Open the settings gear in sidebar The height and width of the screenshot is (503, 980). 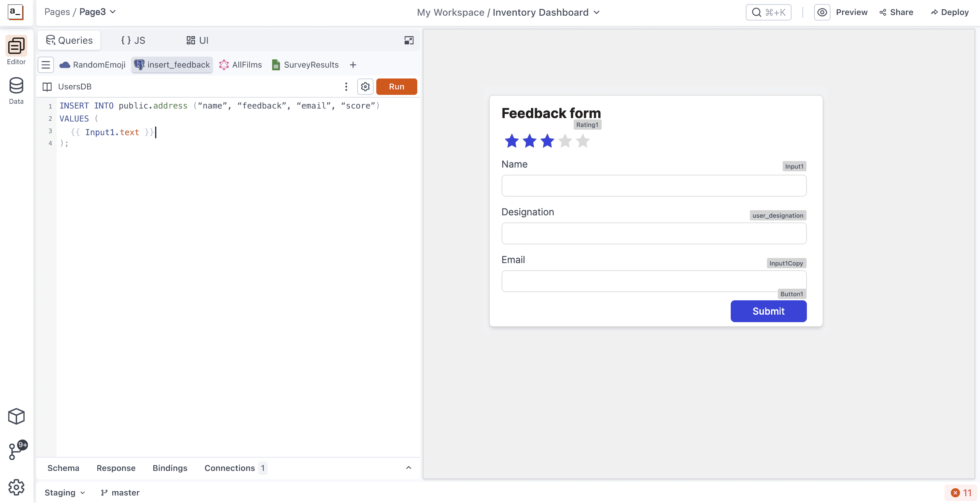click(16, 487)
